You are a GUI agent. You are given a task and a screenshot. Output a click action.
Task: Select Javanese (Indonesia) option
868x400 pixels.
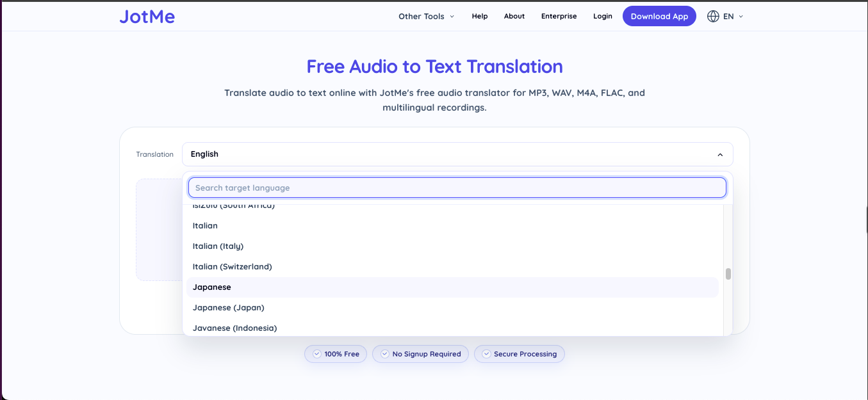452,328
